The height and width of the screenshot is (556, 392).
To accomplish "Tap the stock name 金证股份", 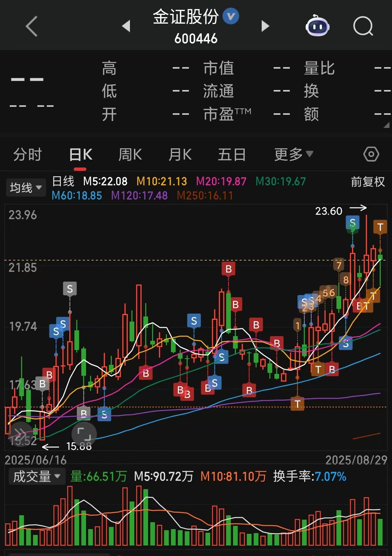I will click(x=185, y=16).
